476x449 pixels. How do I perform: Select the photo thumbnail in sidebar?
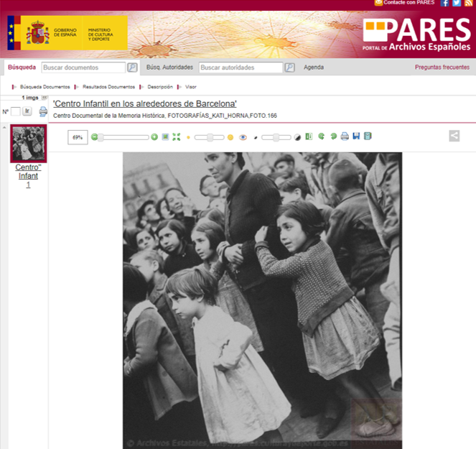click(29, 144)
